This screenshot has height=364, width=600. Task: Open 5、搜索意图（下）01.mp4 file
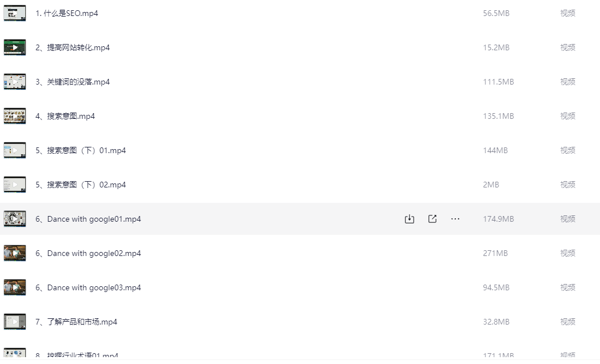coord(81,150)
